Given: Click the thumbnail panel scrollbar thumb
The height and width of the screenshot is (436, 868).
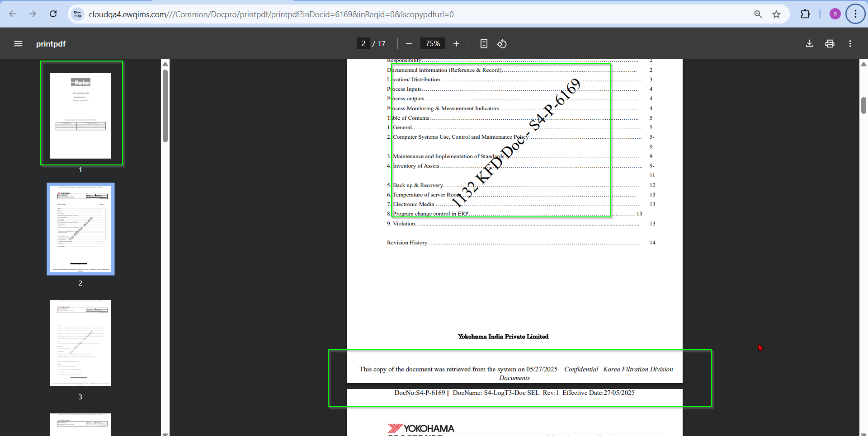Looking at the screenshot, I should [165, 106].
